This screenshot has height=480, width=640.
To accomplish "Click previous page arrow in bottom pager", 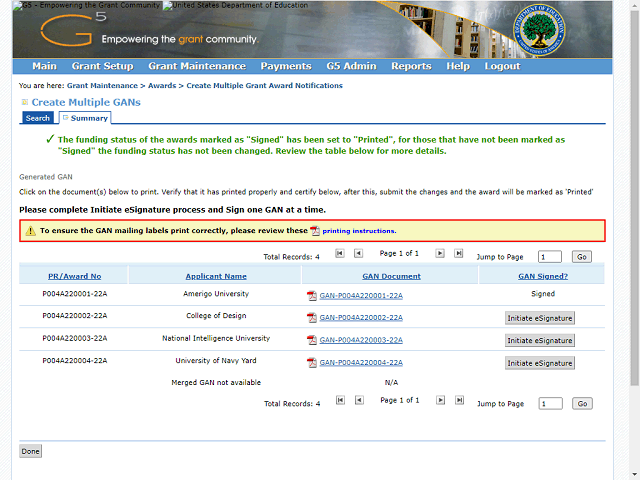I will 359,400.
